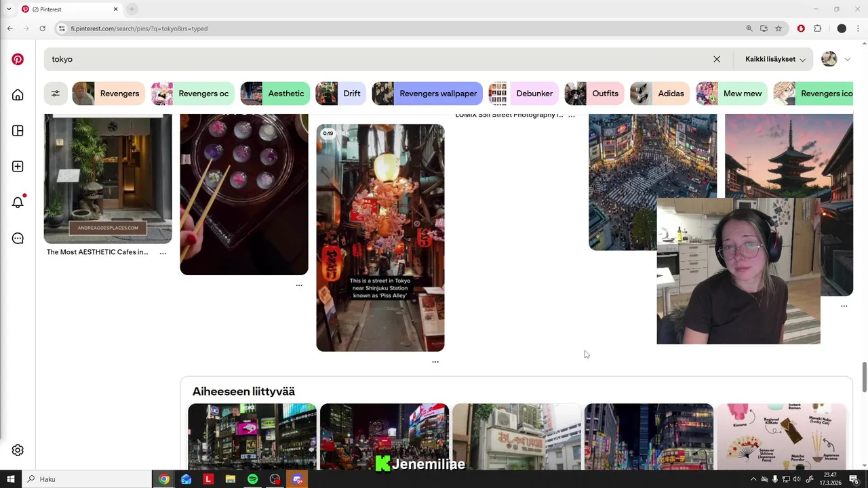Open the Windows Start menu
The image size is (868, 488).
(11, 479)
